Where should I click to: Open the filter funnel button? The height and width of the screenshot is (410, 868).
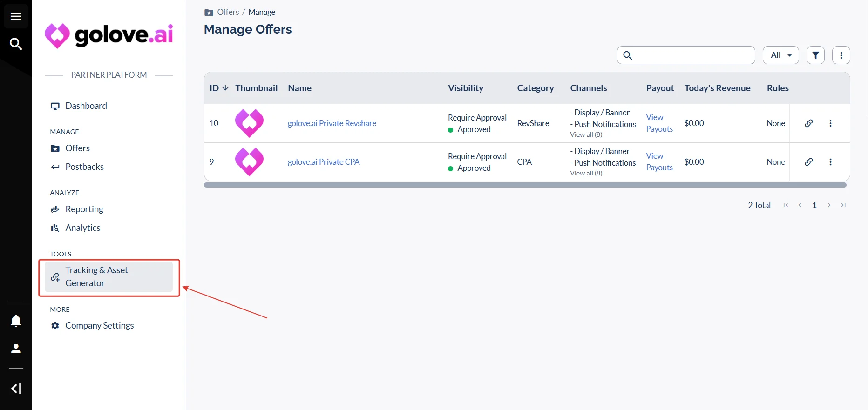pos(816,55)
